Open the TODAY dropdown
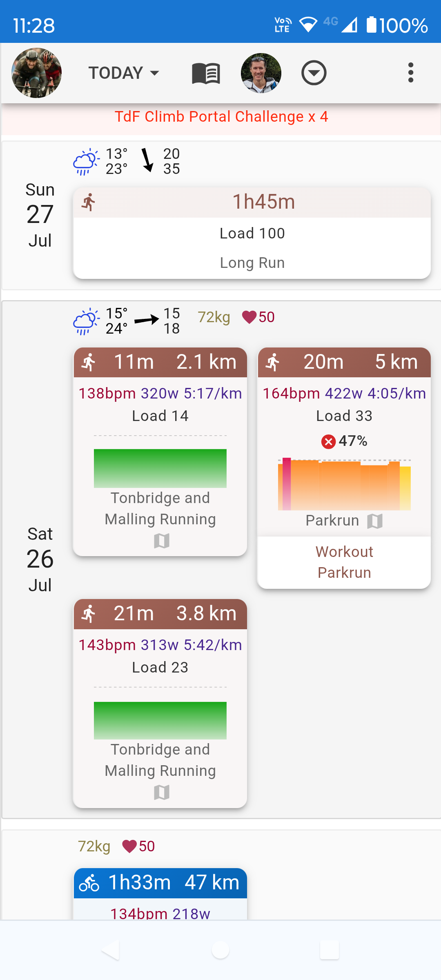 click(124, 73)
